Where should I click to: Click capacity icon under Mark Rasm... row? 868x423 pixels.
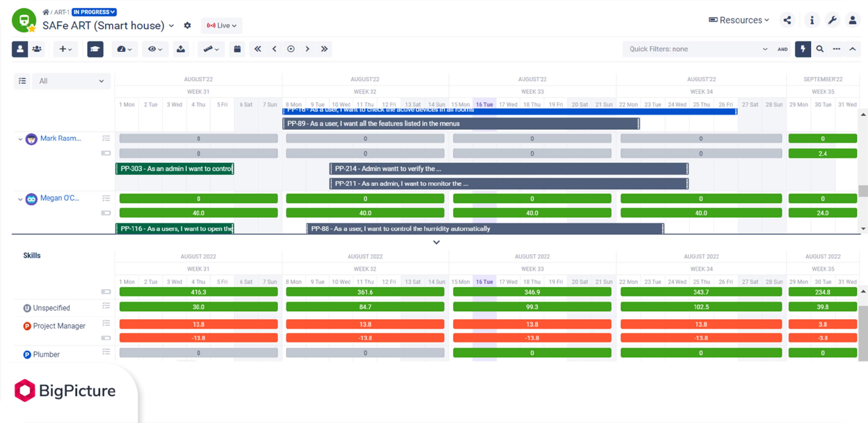[x=106, y=153]
